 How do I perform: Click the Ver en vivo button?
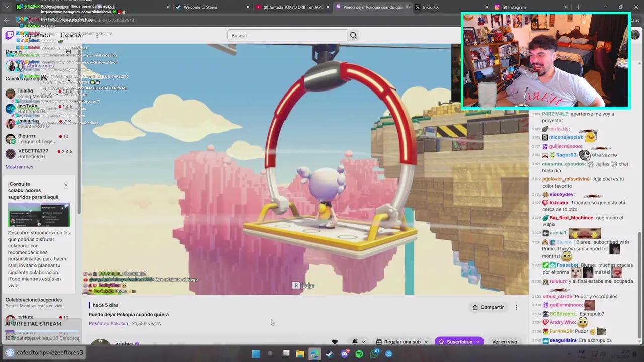pyautogui.click(x=505, y=342)
